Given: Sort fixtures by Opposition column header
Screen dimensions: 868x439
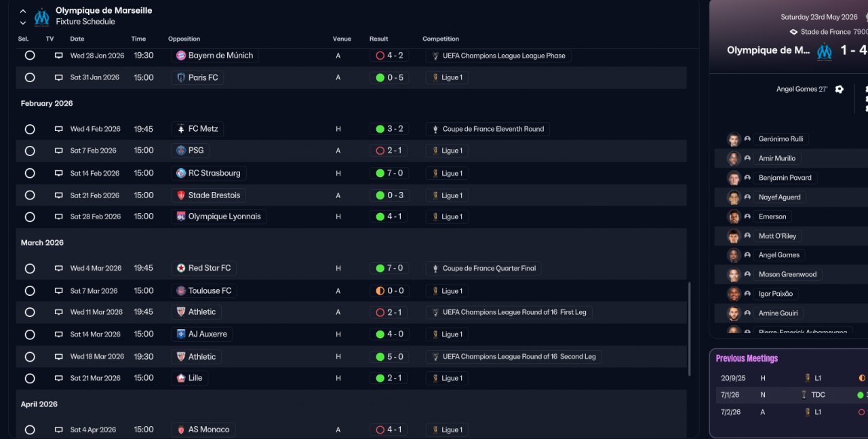Looking at the screenshot, I should 184,39.
